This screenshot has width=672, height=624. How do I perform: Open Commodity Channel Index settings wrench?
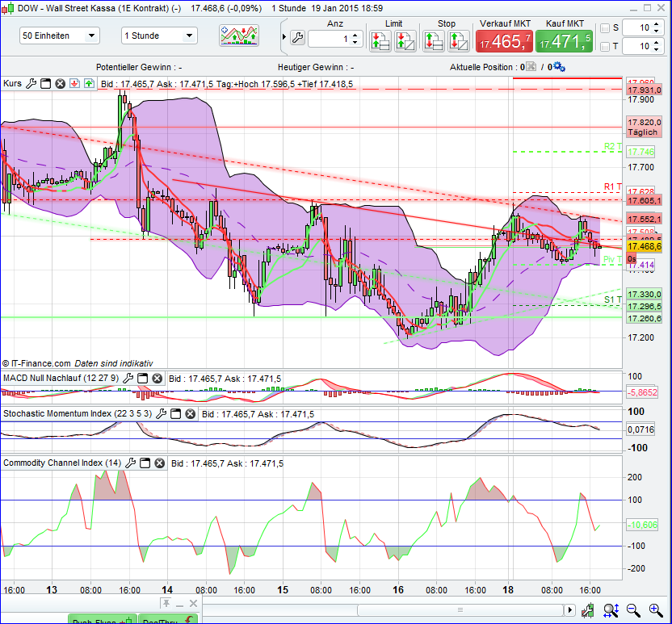coord(132,463)
